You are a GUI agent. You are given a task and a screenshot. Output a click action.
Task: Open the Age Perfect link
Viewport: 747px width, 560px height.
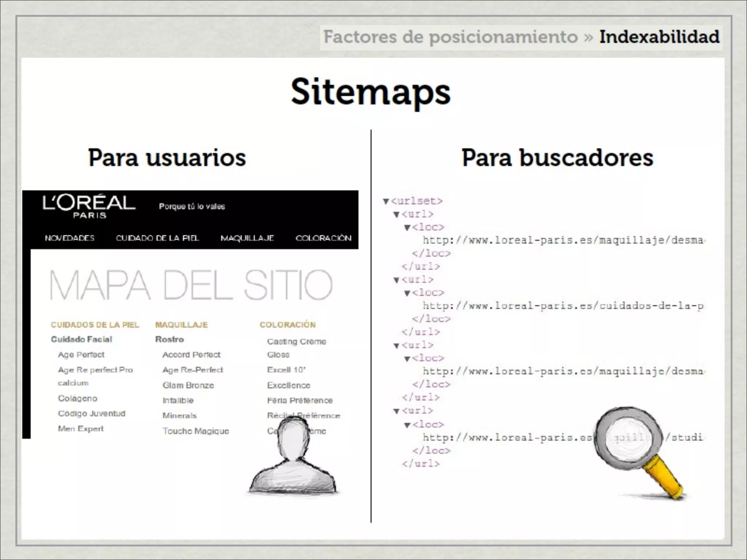81,355
